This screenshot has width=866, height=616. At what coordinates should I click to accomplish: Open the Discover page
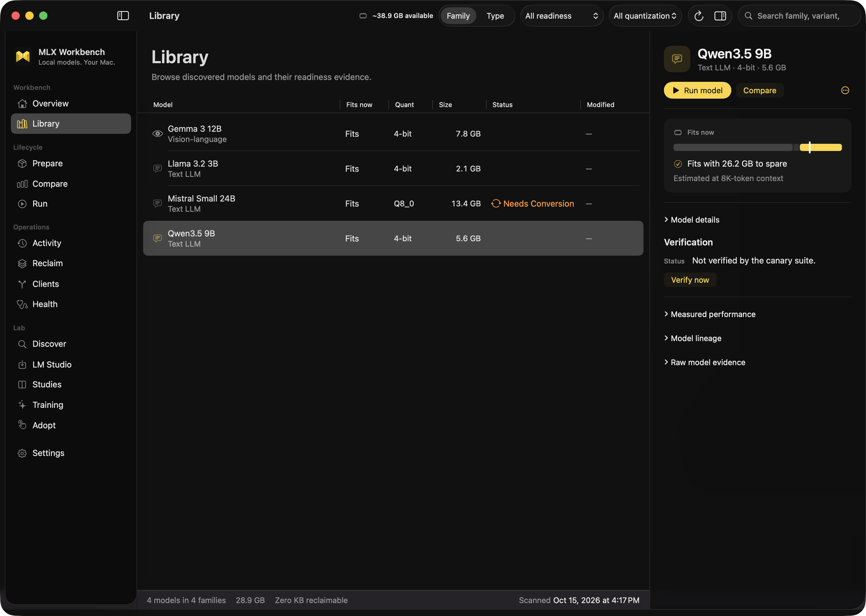click(x=71, y=344)
